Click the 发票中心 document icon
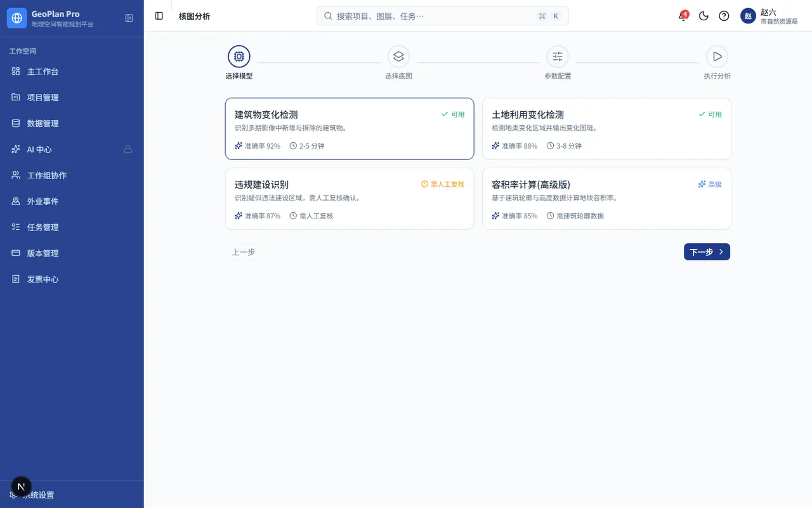 [16, 279]
